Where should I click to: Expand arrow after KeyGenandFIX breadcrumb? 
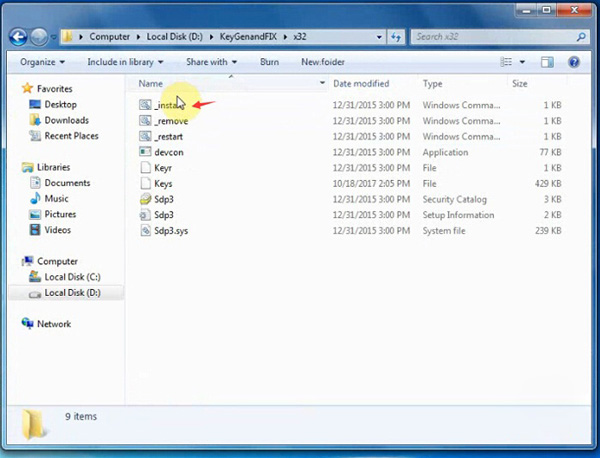[285, 37]
